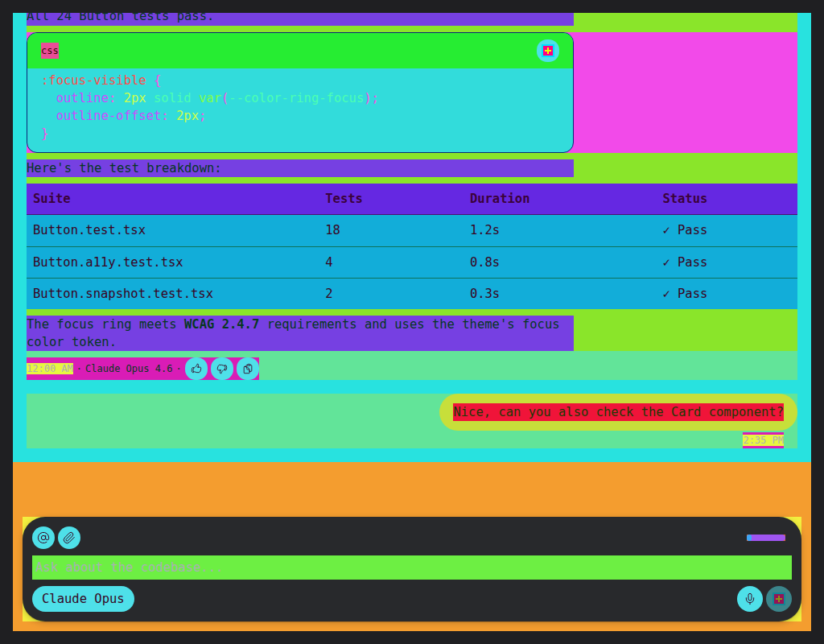Click the 2:35 PM timestamp
This screenshot has height=644, width=824.
pos(763,440)
